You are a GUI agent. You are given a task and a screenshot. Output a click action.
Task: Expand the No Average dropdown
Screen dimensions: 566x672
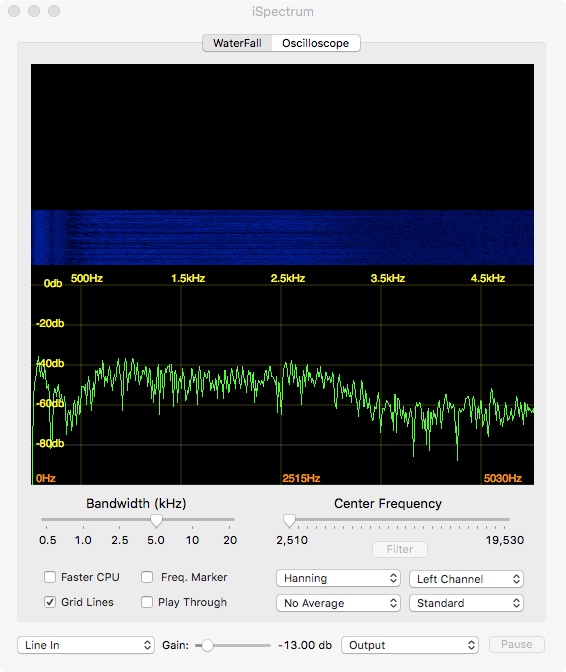point(338,603)
